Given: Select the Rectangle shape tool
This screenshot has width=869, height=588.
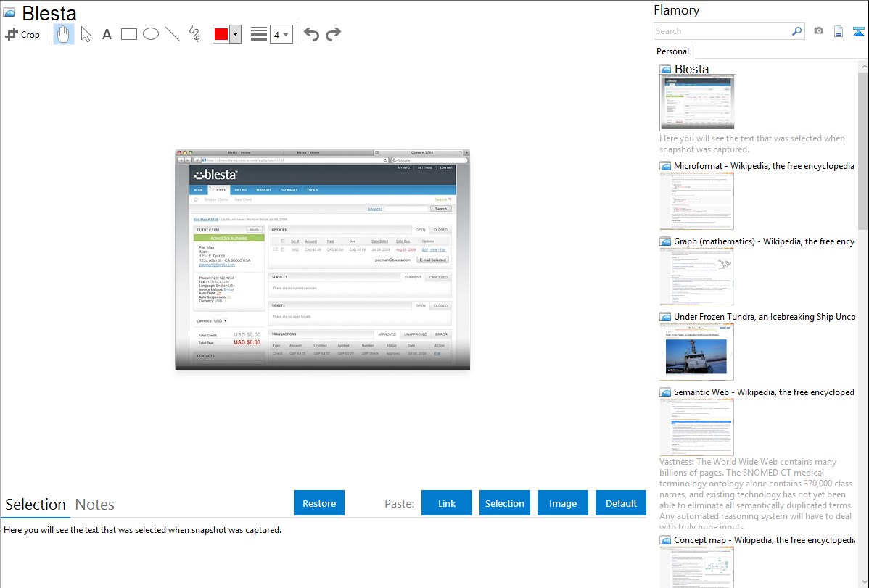Looking at the screenshot, I should 128,34.
